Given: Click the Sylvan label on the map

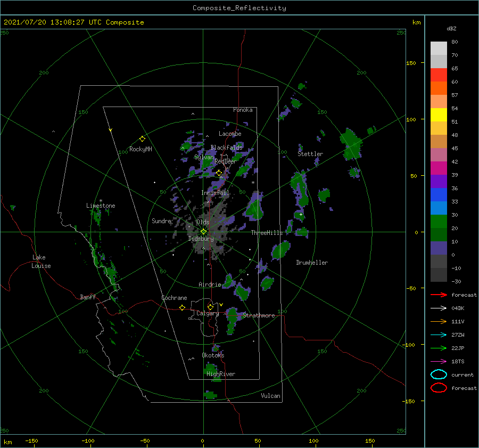Looking at the screenshot, I should [204, 157].
